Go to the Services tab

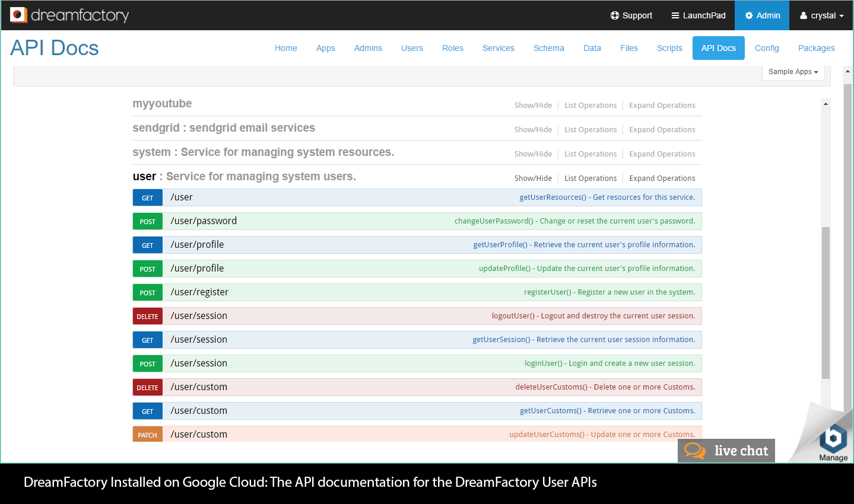click(498, 48)
